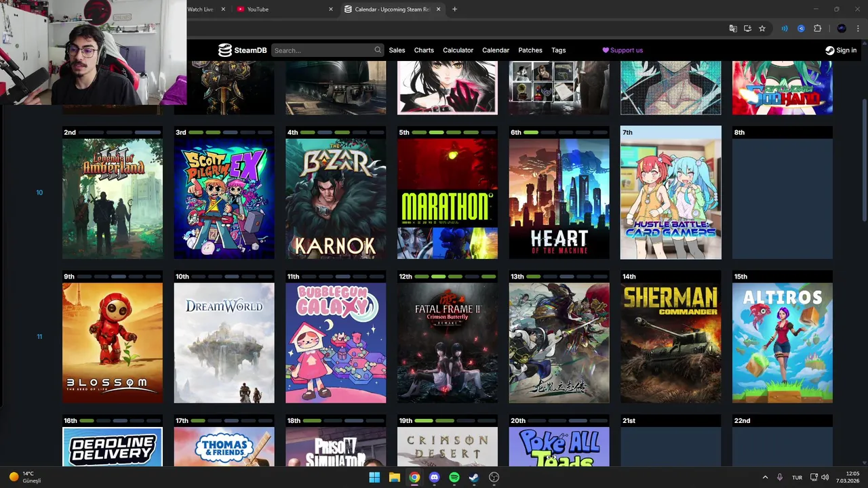Click the network tray icon
Screen dimensions: 868x488
tap(814, 477)
